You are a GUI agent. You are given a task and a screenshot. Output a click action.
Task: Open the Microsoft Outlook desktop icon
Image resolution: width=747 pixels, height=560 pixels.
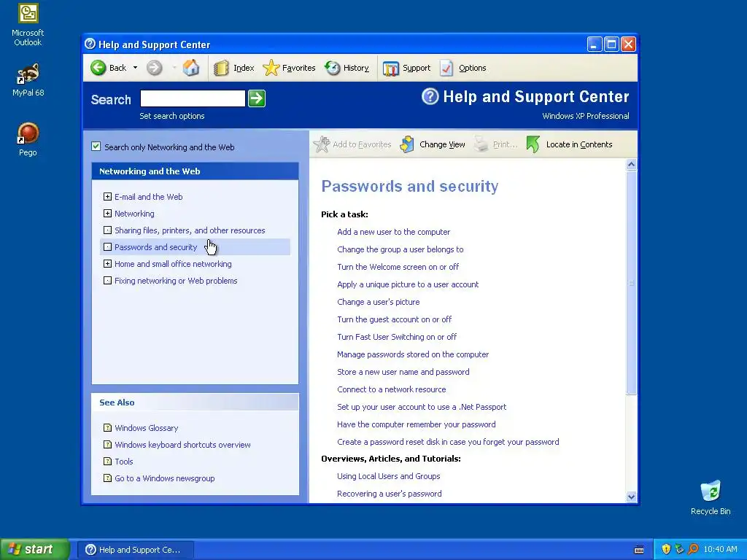28,24
